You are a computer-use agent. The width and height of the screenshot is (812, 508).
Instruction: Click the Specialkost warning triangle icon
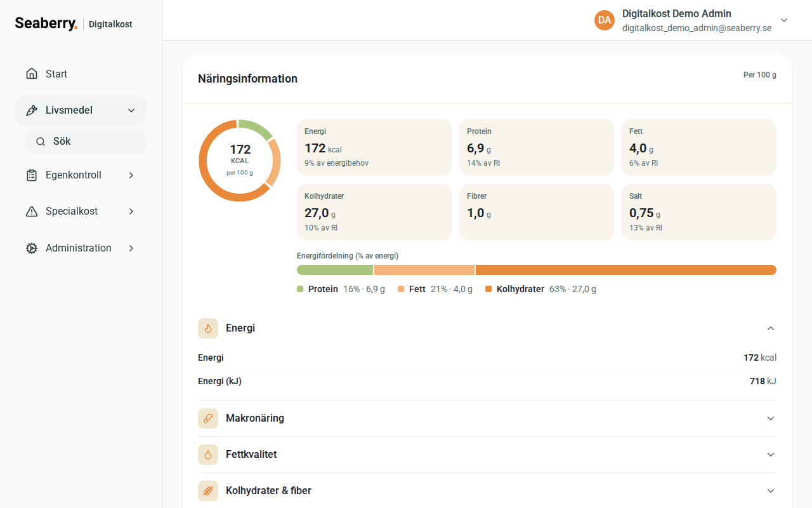pos(32,211)
